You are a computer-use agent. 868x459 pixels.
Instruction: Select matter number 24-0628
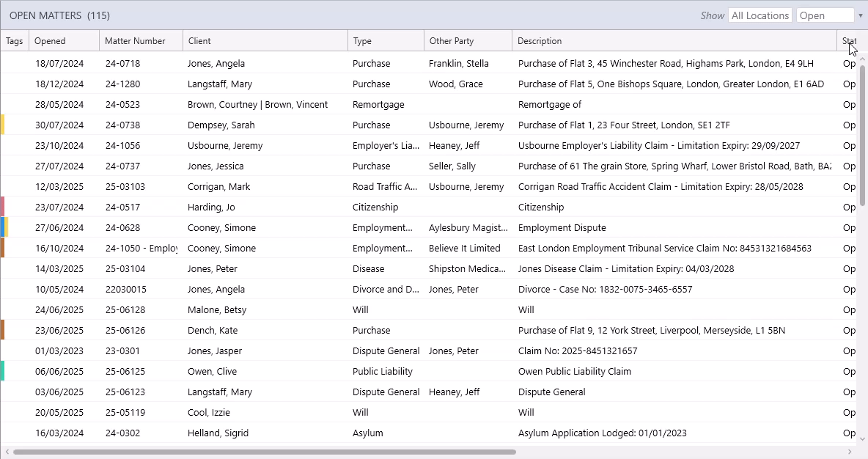pos(123,227)
